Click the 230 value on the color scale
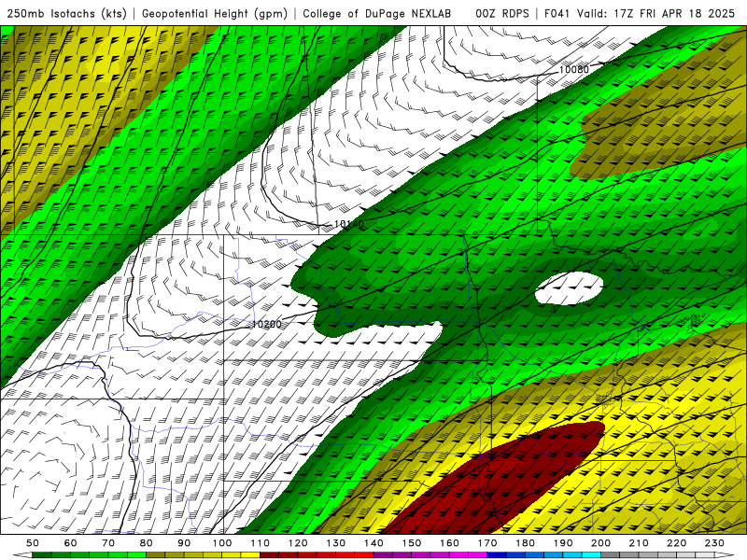The height and width of the screenshot is (560, 747). [715, 543]
